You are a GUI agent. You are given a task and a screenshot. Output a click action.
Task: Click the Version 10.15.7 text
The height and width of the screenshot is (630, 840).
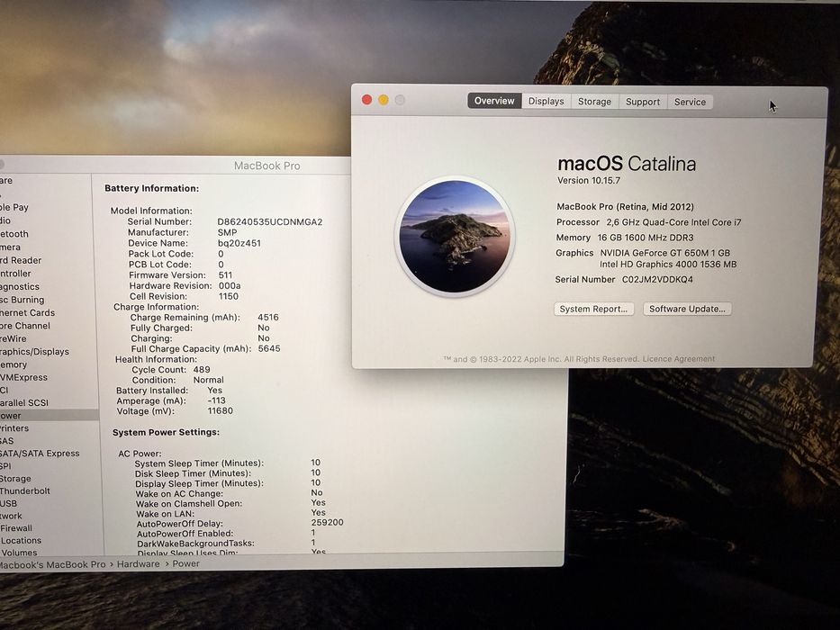pos(589,181)
